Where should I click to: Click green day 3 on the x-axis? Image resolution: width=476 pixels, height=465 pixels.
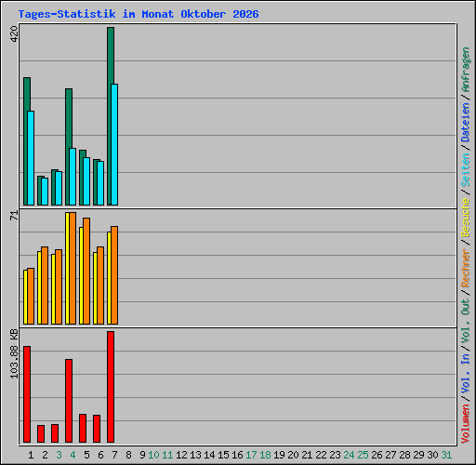[x=59, y=455]
